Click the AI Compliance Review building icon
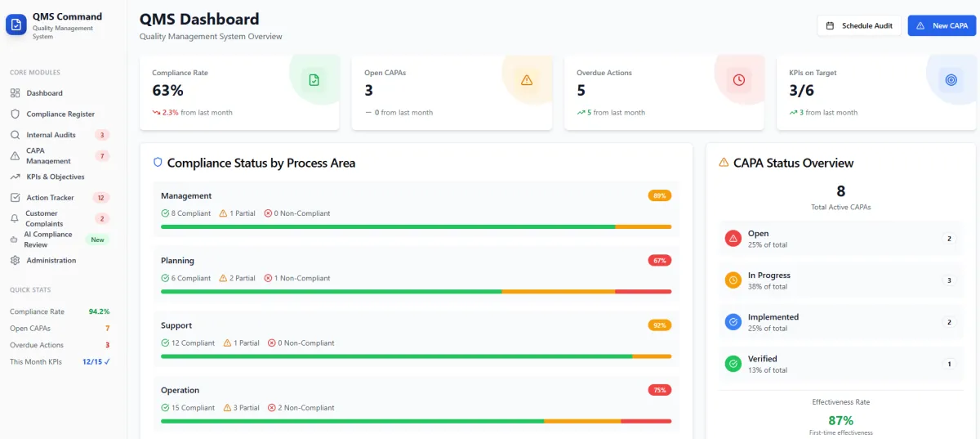The image size is (980, 439). click(15, 240)
